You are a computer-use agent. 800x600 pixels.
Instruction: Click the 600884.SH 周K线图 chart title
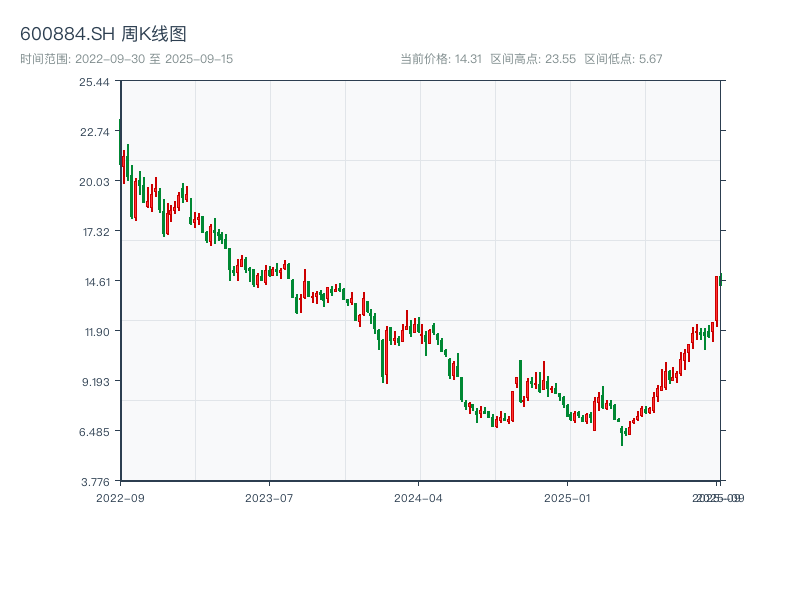tap(103, 34)
